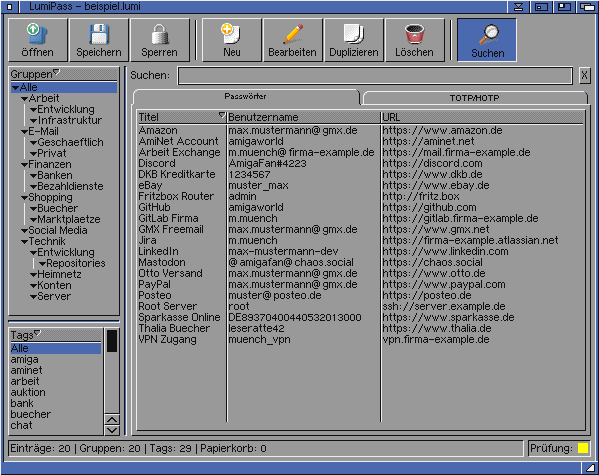599x475 pixels.
Task: Click the Tags list scrollbar thumb
Action: click(x=112, y=341)
